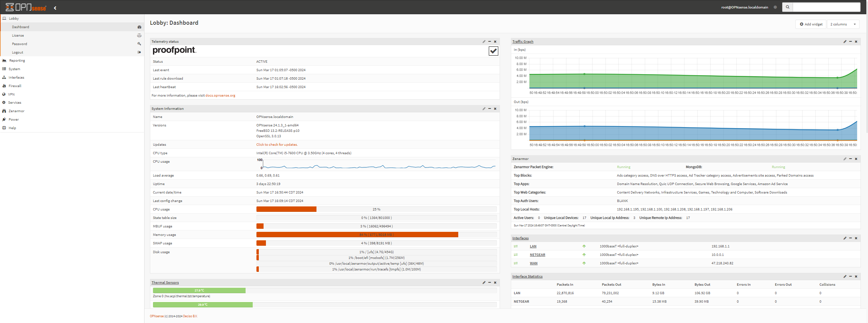Click the Logout arrow icon in the sidebar
Screen dimensions: 868x323
click(x=139, y=53)
